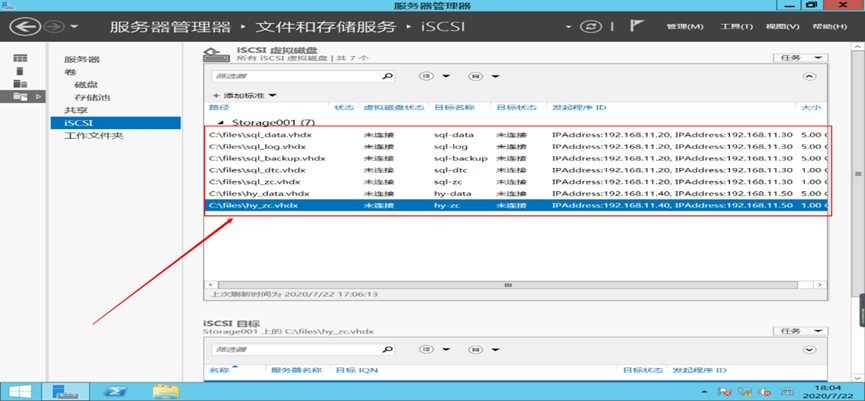The height and width of the screenshot is (401, 865).
Task: Open the list view options dropdown in virtual disks
Action: (x=435, y=76)
